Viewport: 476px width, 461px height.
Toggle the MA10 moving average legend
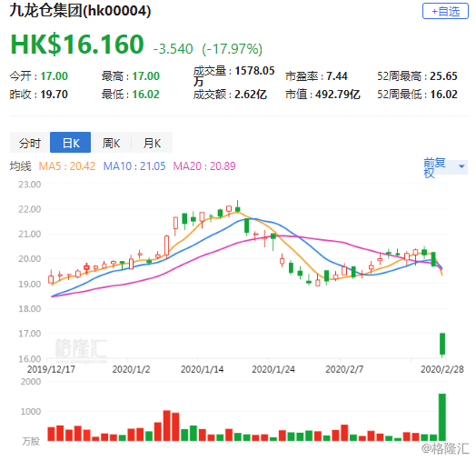click(x=134, y=166)
